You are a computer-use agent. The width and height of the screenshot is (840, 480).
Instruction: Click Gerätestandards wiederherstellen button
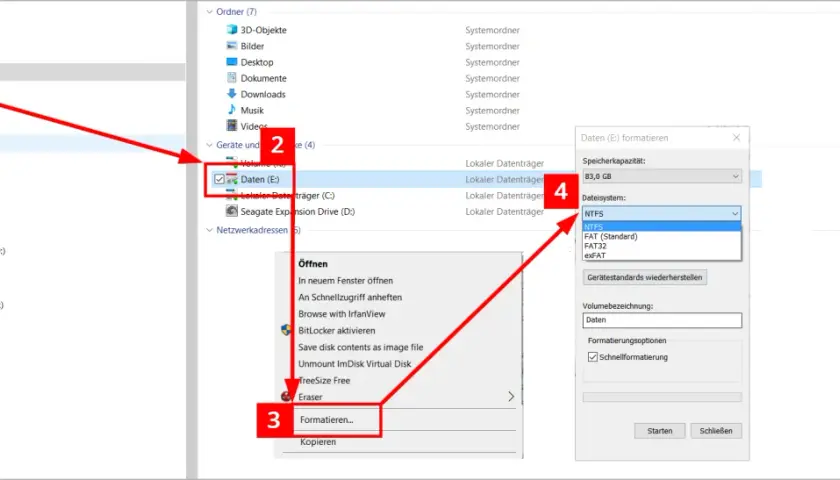644,277
